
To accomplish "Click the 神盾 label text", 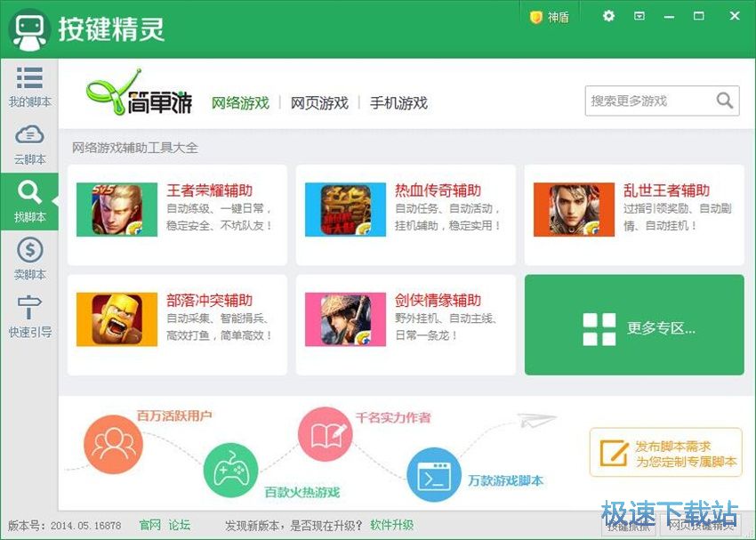I will tap(559, 18).
